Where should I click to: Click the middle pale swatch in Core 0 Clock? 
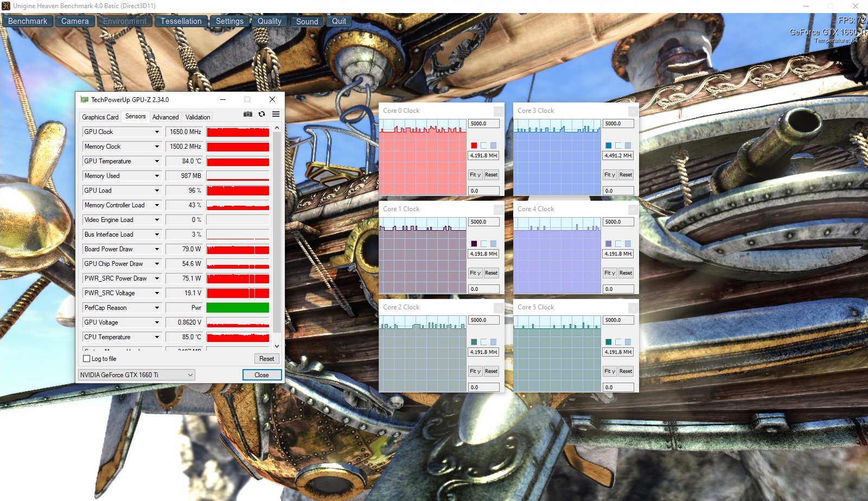click(484, 145)
